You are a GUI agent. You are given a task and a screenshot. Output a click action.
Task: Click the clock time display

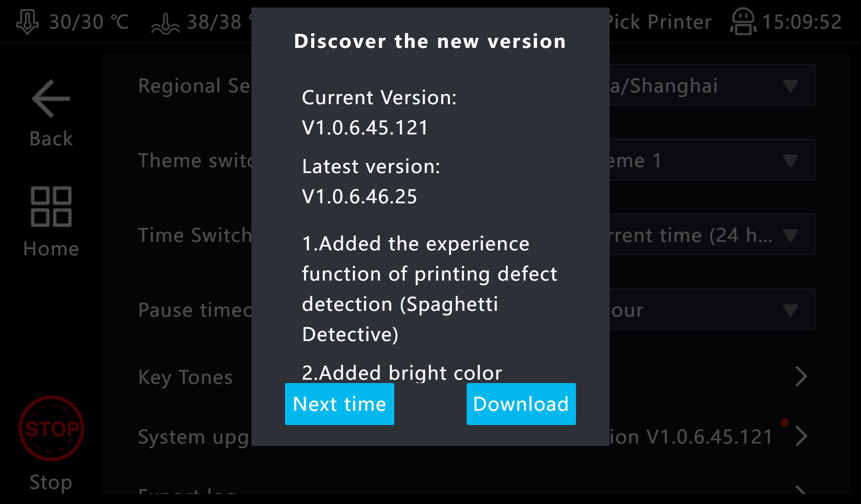pyautogui.click(x=802, y=22)
